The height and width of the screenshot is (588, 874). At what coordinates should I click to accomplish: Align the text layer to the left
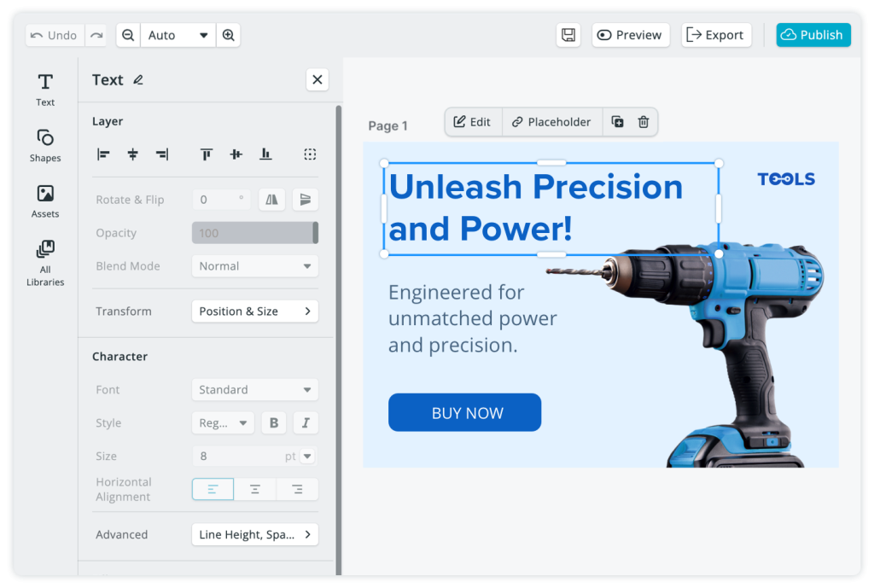click(x=103, y=154)
